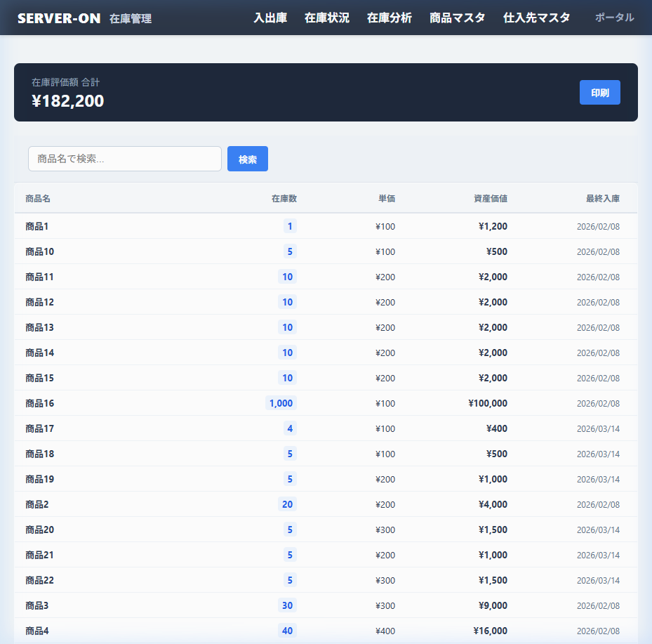The height and width of the screenshot is (644, 652).
Task: Open 仕入先マスタ from the top navigation
Action: 536,18
